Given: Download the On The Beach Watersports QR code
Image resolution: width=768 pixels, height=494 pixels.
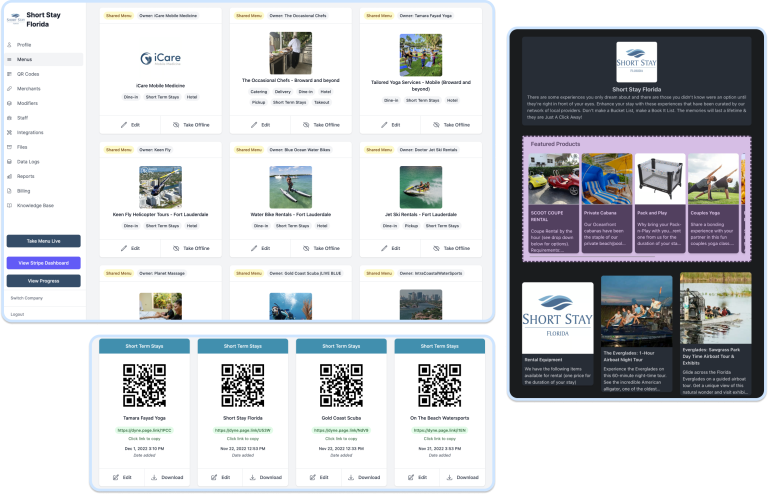Looking at the screenshot, I should pos(462,477).
